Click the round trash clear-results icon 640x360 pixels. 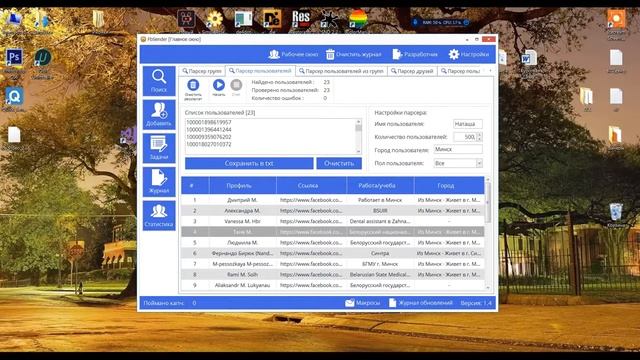(193, 85)
